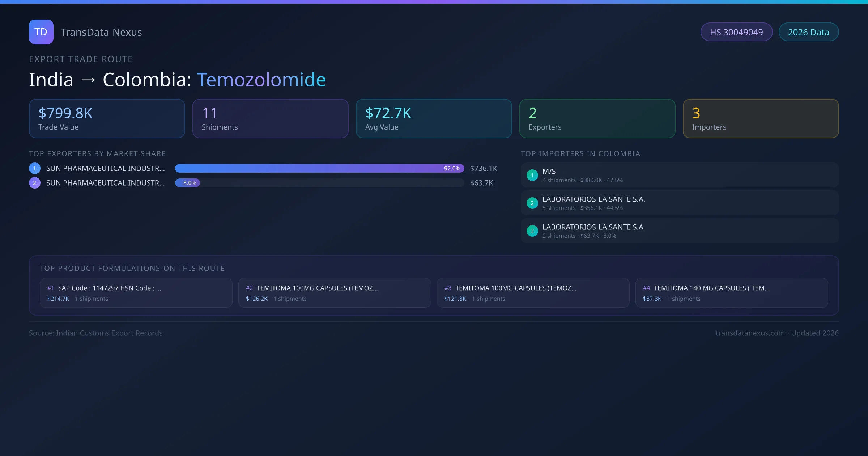The height and width of the screenshot is (456, 868).
Task: Expand TEMITOMA 100MG CAPSULES product #2 details
Action: tap(334, 292)
